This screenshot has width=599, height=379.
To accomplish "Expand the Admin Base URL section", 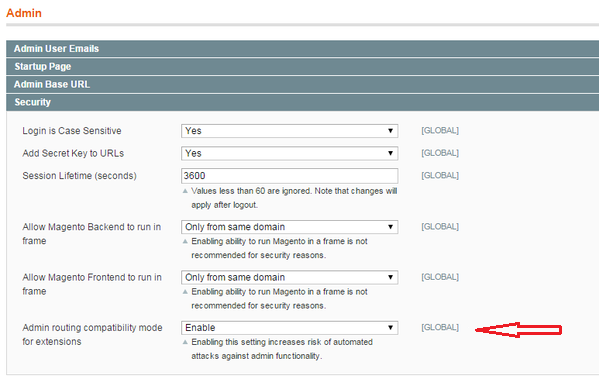I will click(x=303, y=84).
